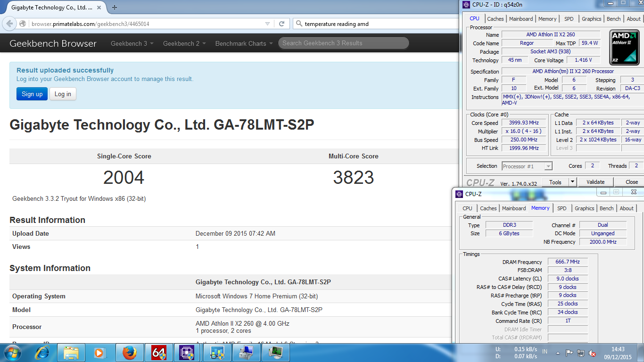644x362 pixels.
Task: Click the DRAM Frequency 666.7 MHz value
Action: click(x=568, y=262)
